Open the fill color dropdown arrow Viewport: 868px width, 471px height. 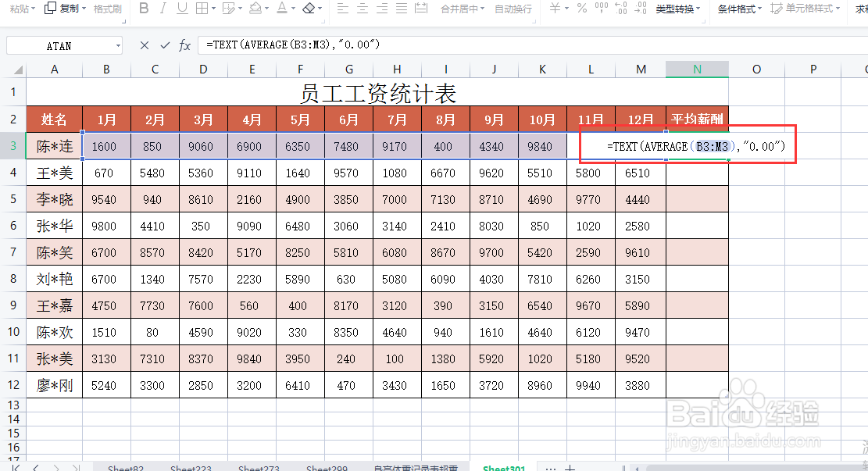click(x=267, y=9)
